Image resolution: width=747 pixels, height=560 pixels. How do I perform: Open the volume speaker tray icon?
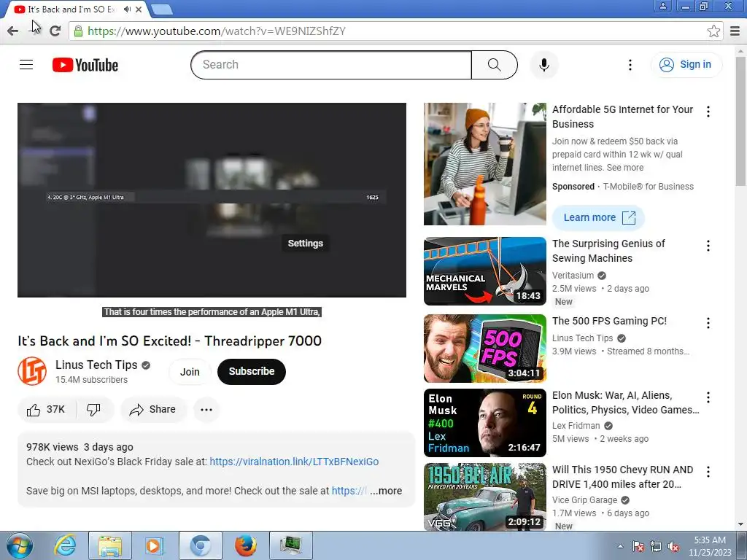(x=673, y=546)
